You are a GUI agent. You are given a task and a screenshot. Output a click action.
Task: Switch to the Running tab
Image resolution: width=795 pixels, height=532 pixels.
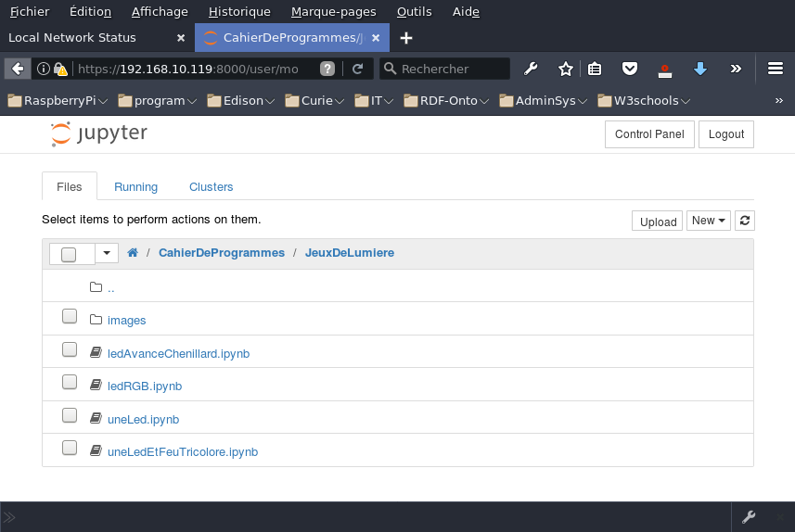(135, 186)
